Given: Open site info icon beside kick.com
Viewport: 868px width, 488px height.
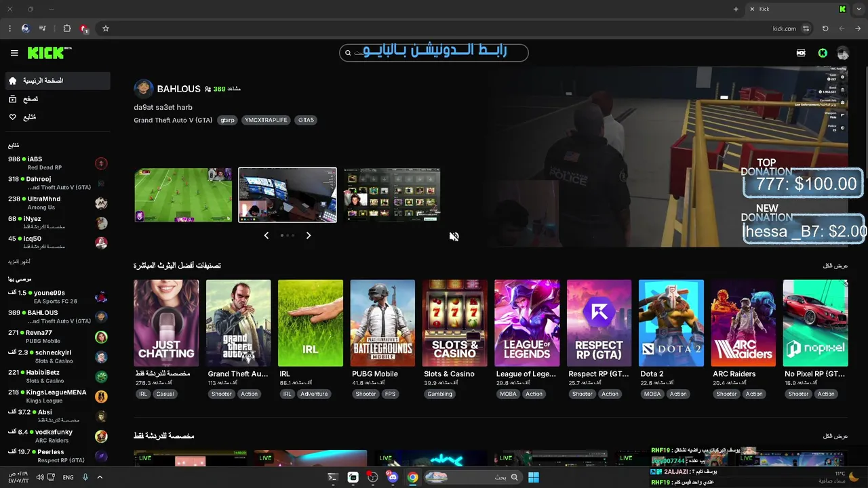Looking at the screenshot, I should pos(806,28).
